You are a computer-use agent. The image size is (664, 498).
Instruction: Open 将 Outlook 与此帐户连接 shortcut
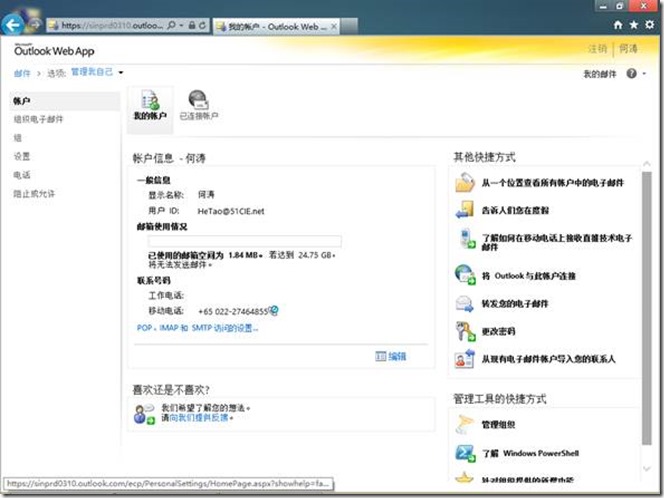coord(528,276)
